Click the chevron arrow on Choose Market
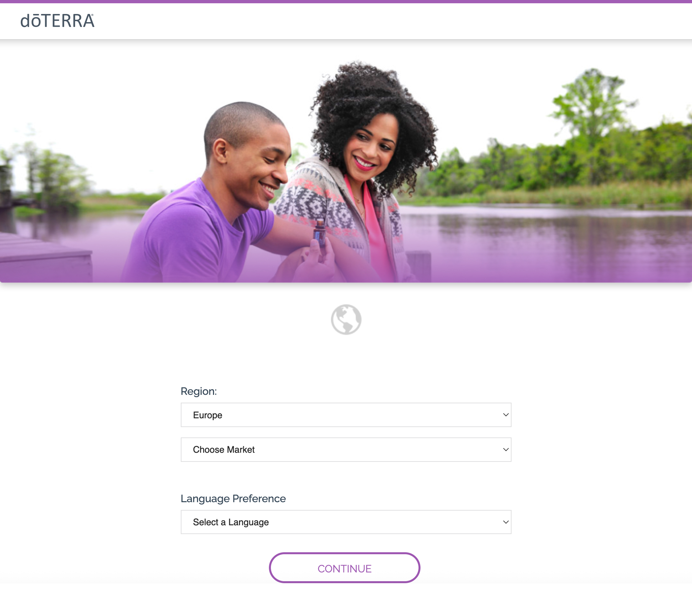This screenshot has width=692, height=616. (x=505, y=449)
